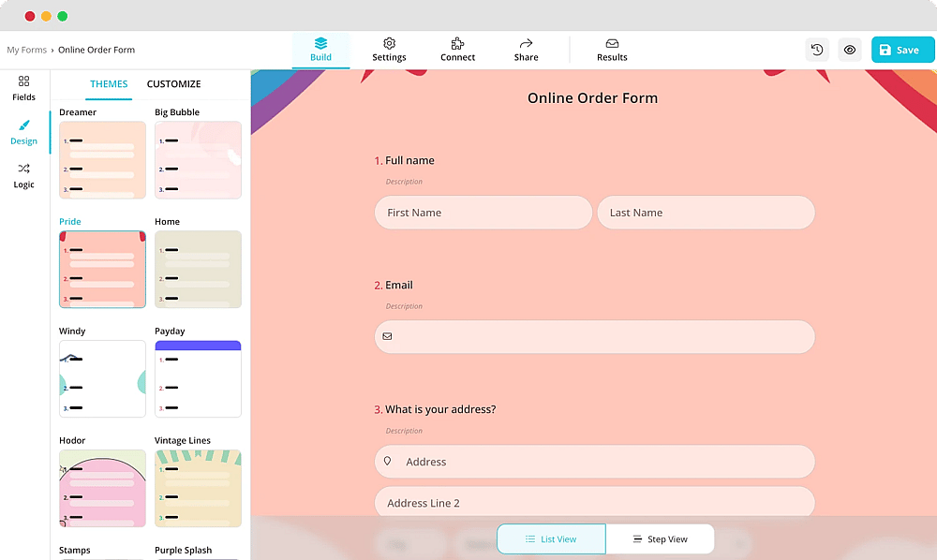Switch to the CUSTOMIZE tab
The width and height of the screenshot is (937, 560).
point(174,84)
